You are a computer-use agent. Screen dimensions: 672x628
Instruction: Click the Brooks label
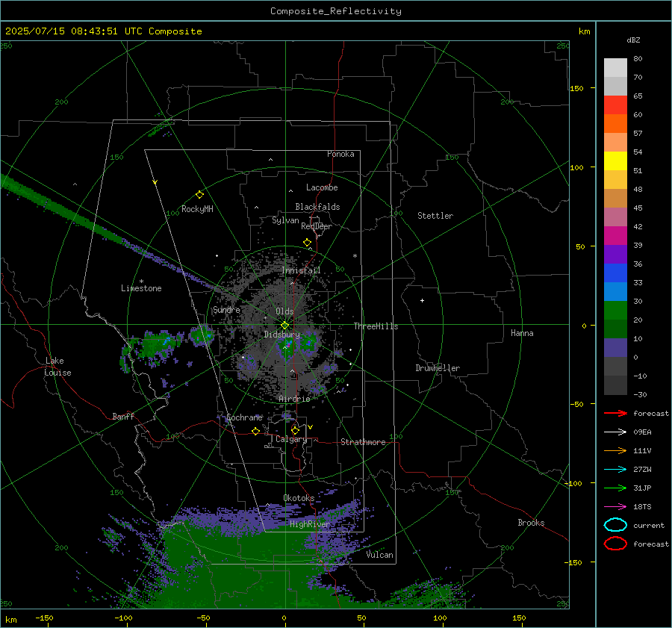pyautogui.click(x=531, y=523)
